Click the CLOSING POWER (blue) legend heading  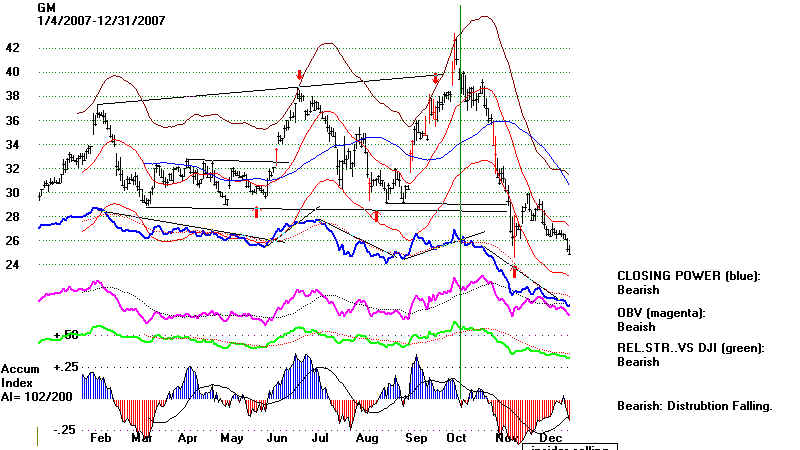(689, 276)
